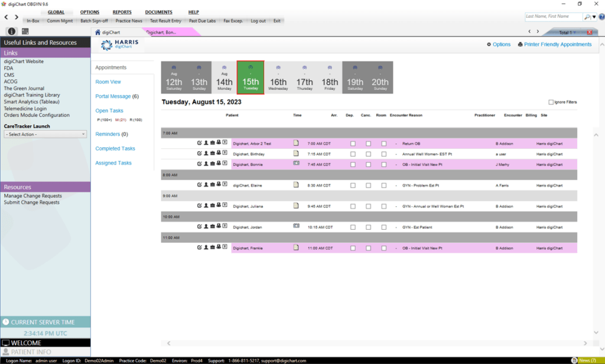Open Batch Sign-off from the toolbar
This screenshot has height=364, width=605.
[x=94, y=21]
